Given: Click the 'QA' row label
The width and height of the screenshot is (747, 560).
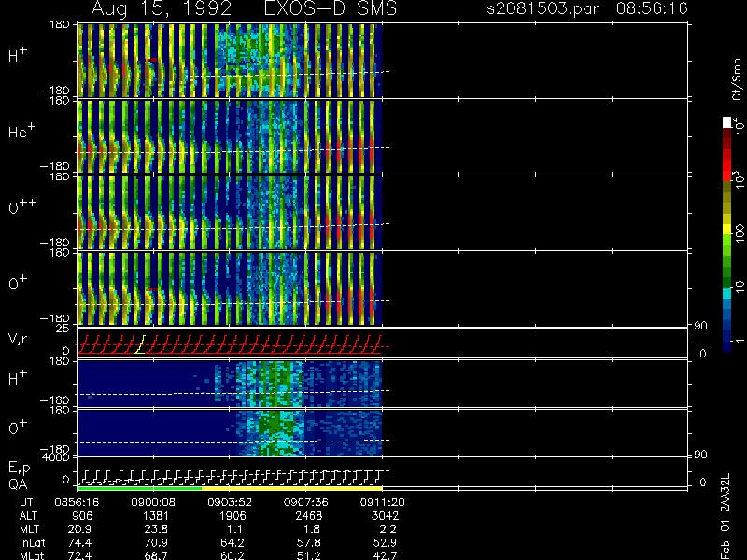Looking at the screenshot, I should click(18, 483).
